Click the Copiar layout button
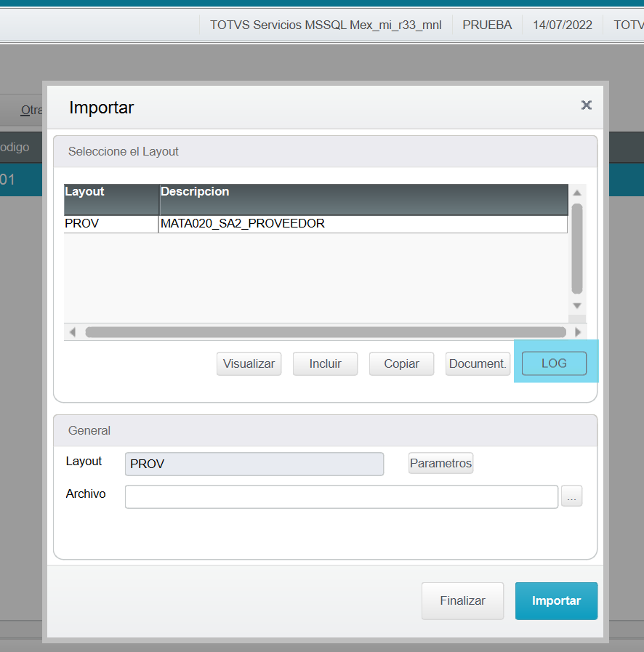644x652 pixels. (x=402, y=364)
